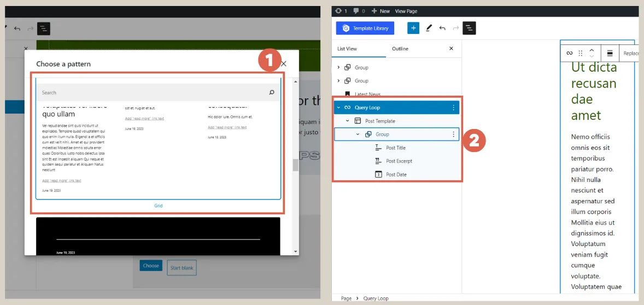Open alignment option in block toolbar
Viewport: 644px width, 305px height.
(x=610, y=53)
